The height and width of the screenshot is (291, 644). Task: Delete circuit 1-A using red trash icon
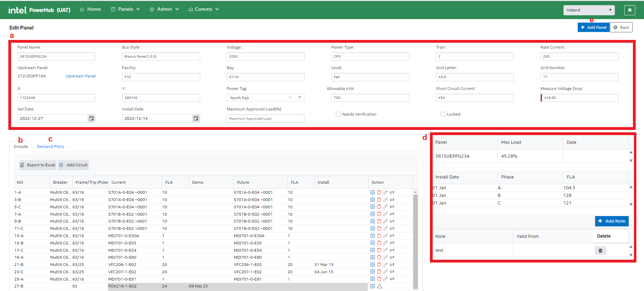379,192
